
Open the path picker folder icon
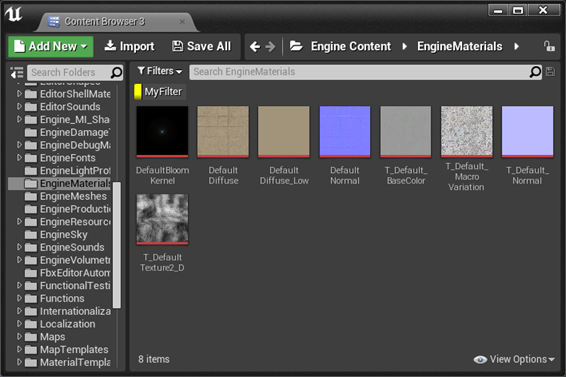click(296, 46)
